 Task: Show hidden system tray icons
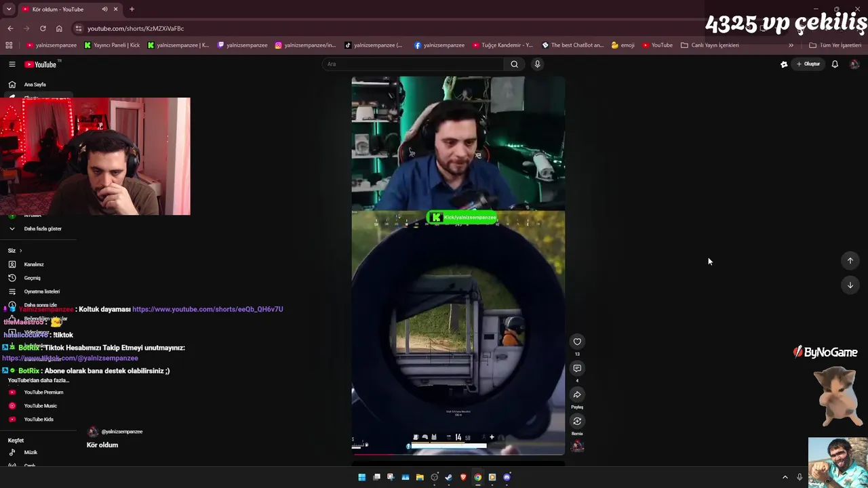[x=785, y=477]
